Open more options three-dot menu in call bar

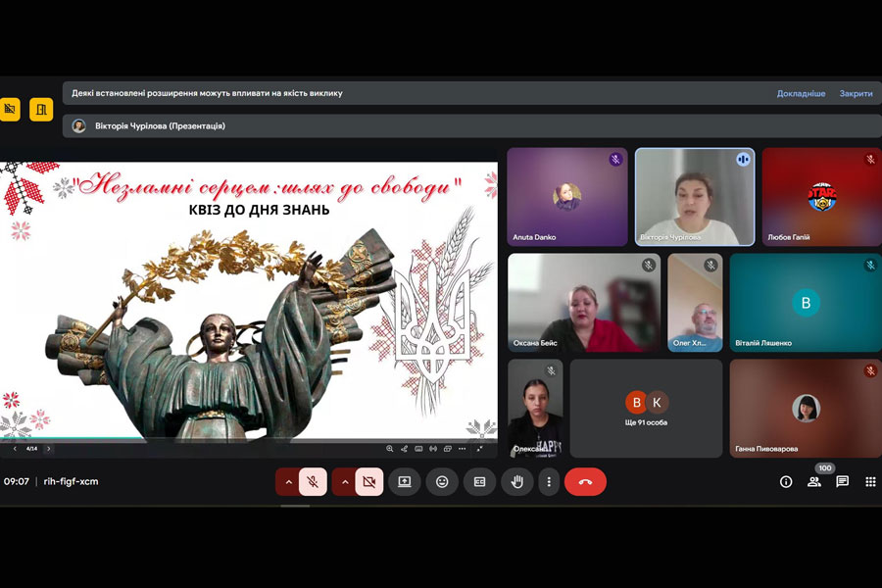pyautogui.click(x=549, y=481)
